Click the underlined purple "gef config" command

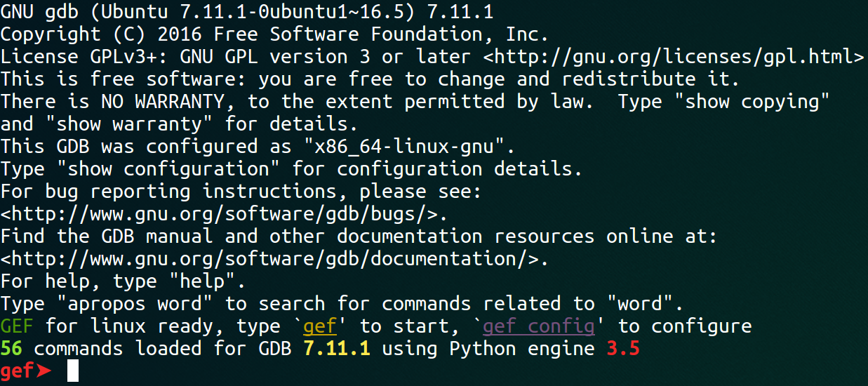pyautogui.click(x=539, y=326)
